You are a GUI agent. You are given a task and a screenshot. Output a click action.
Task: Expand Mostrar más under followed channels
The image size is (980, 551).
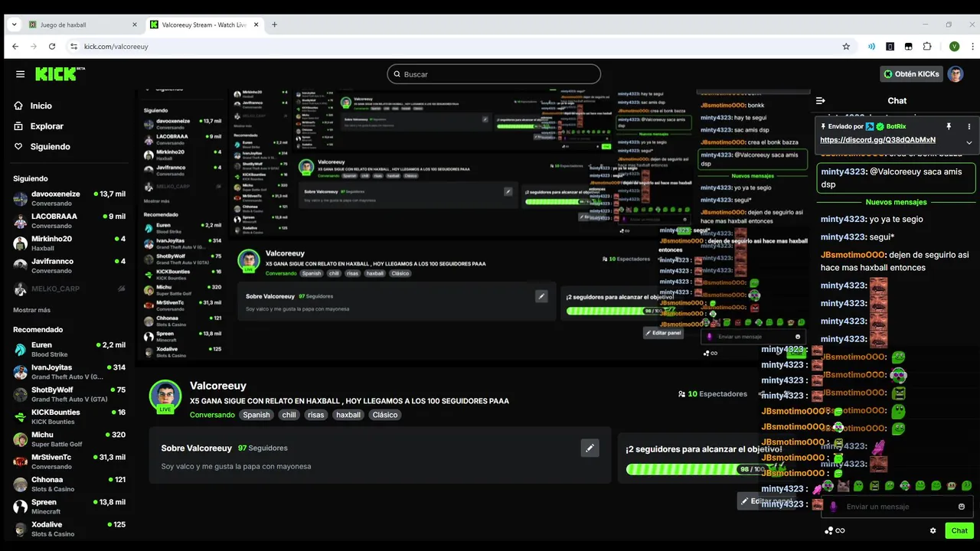pos(31,310)
